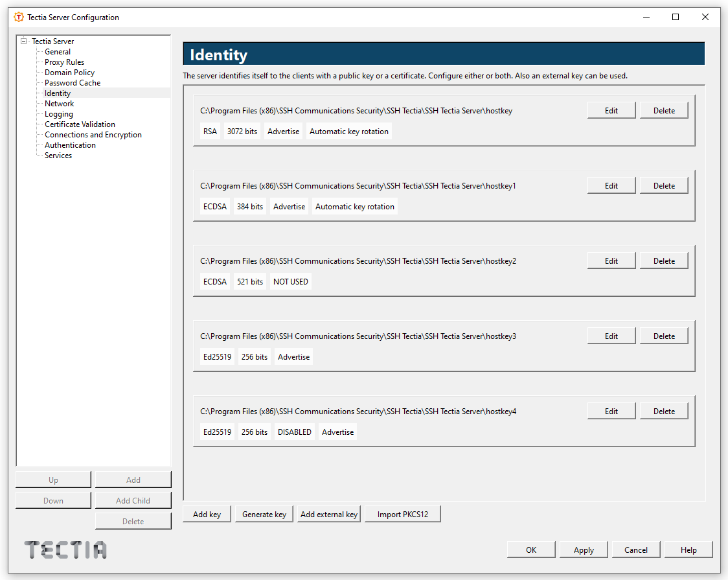Screen dimensions: 728x580
Task: Select Services in the tree
Action: pos(58,155)
